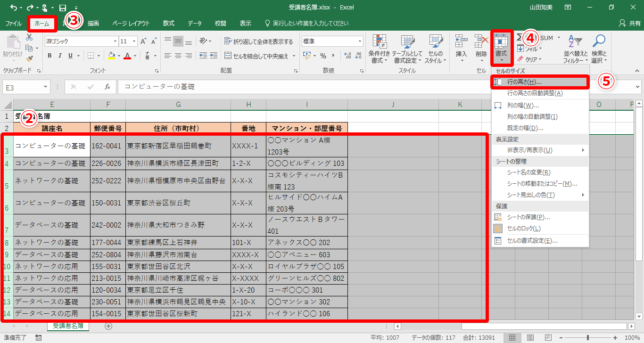Open the text orientation tool

click(203, 41)
